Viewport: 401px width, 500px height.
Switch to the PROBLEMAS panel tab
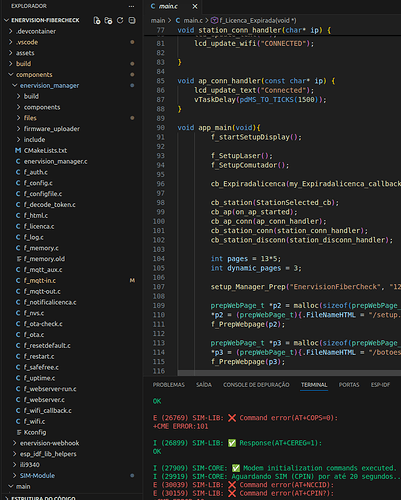[169, 385]
